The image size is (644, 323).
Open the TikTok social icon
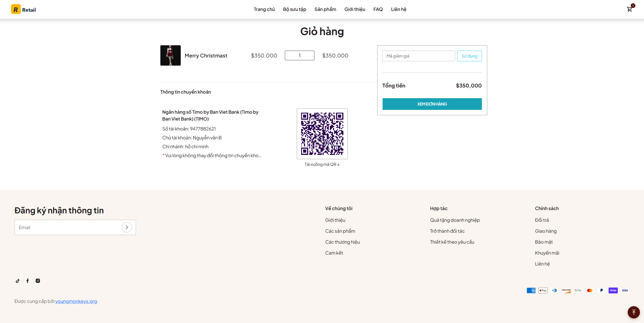[x=18, y=281]
